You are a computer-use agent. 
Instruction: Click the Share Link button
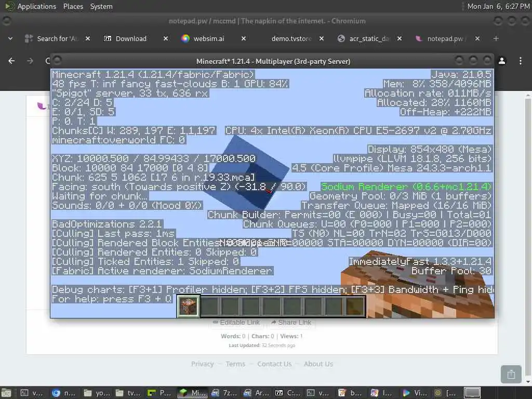point(291,322)
